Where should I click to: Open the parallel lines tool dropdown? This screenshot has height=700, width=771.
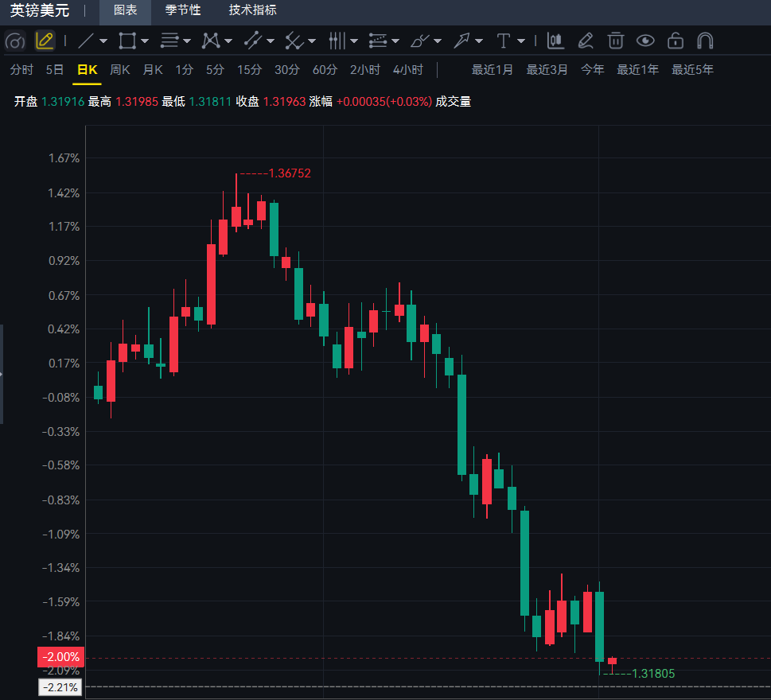click(x=187, y=41)
